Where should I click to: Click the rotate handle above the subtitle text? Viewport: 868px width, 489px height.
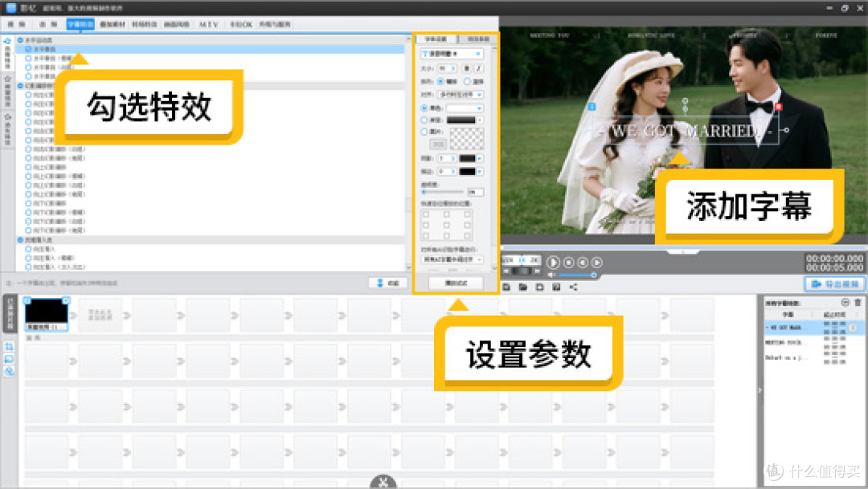coord(685,101)
